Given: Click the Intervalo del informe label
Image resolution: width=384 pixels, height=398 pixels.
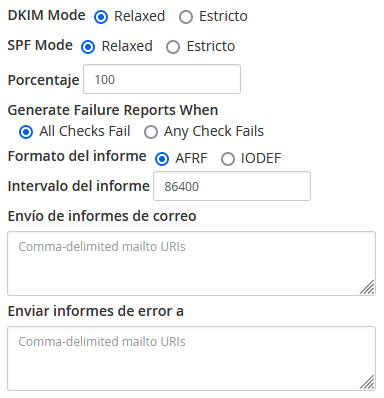Looking at the screenshot, I should pyautogui.click(x=79, y=186).
